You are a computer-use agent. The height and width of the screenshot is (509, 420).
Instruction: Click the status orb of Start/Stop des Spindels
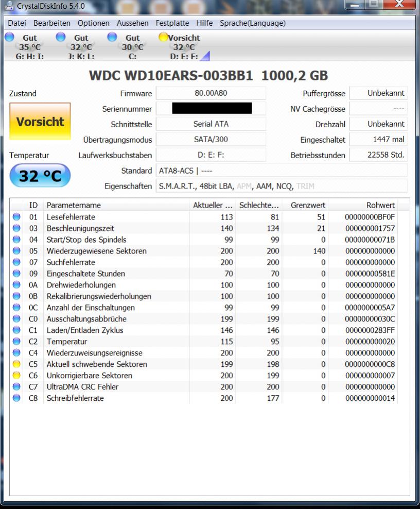16,240
